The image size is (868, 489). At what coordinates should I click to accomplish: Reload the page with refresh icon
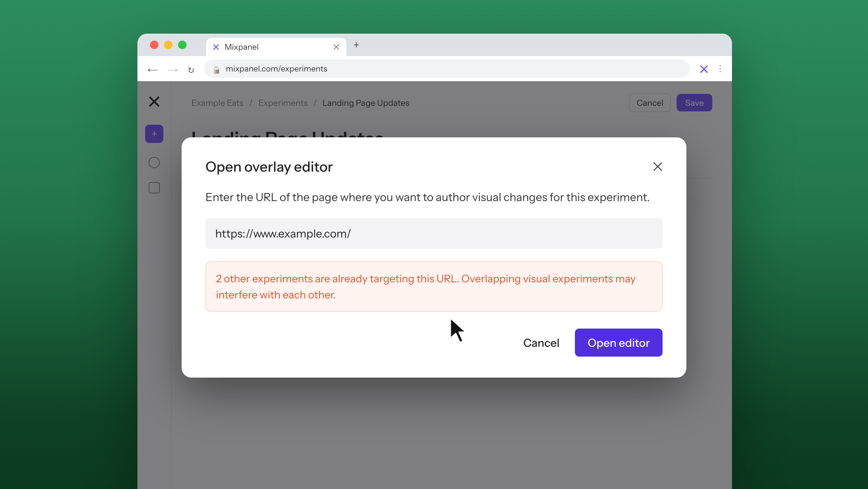(x=191, y=70)
